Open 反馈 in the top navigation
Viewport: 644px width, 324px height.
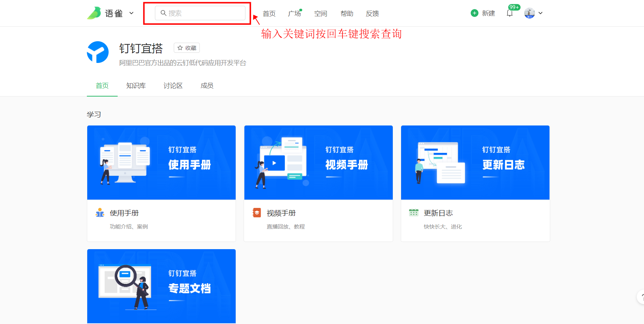pos(372,13)
